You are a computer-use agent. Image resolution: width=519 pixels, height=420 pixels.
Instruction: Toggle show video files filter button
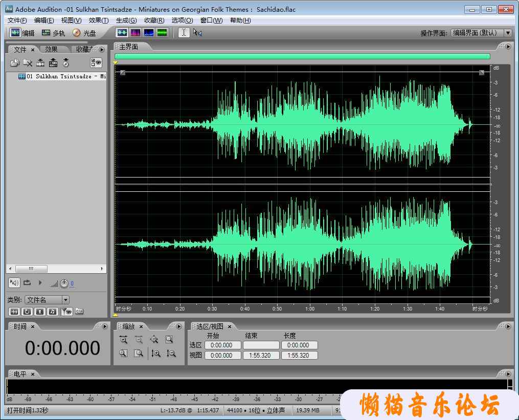click(40, 312)
